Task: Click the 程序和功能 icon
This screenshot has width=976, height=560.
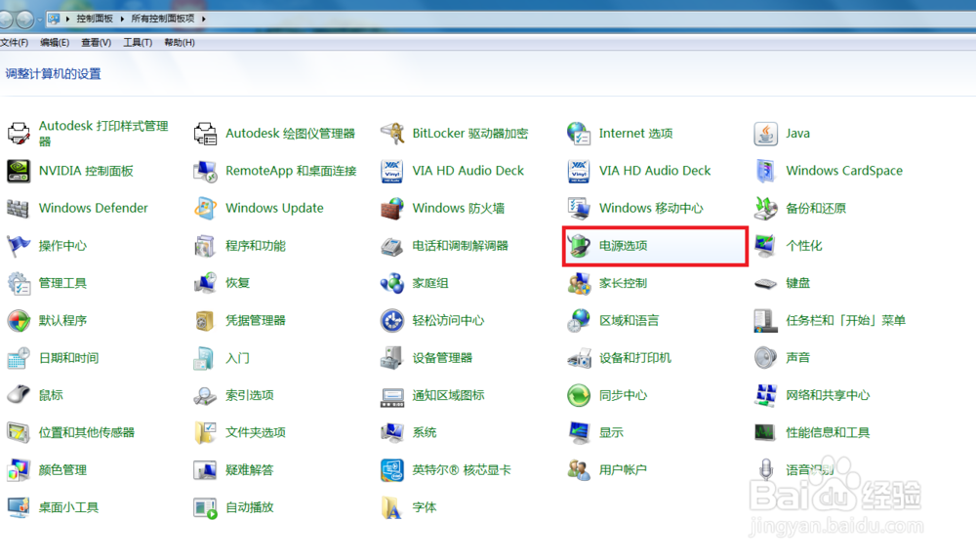Action: [205, 245]
